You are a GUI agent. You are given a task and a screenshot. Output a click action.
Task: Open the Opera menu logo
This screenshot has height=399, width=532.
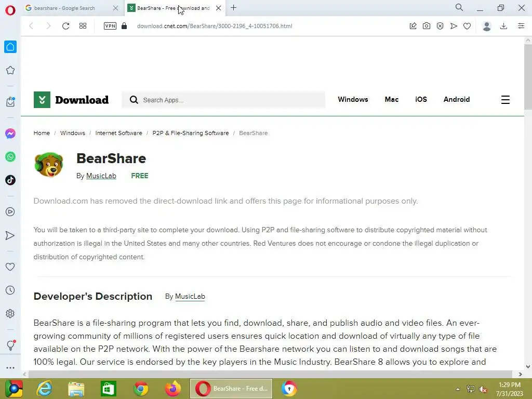click(x=10, y=10)
